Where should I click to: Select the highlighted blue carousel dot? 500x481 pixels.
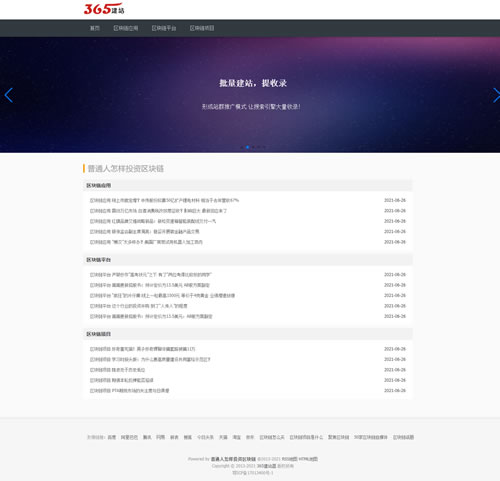247,147
